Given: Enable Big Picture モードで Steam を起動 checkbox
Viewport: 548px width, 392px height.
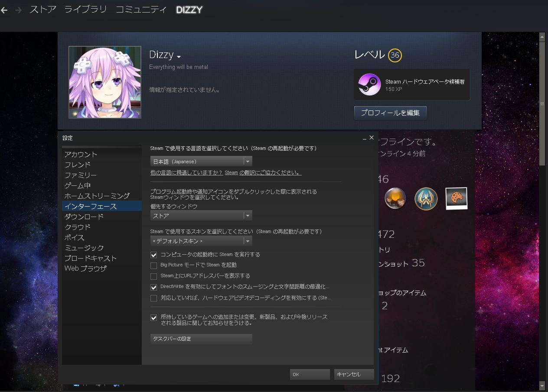Looking at the screenshot, I should [x=153, y=265].
